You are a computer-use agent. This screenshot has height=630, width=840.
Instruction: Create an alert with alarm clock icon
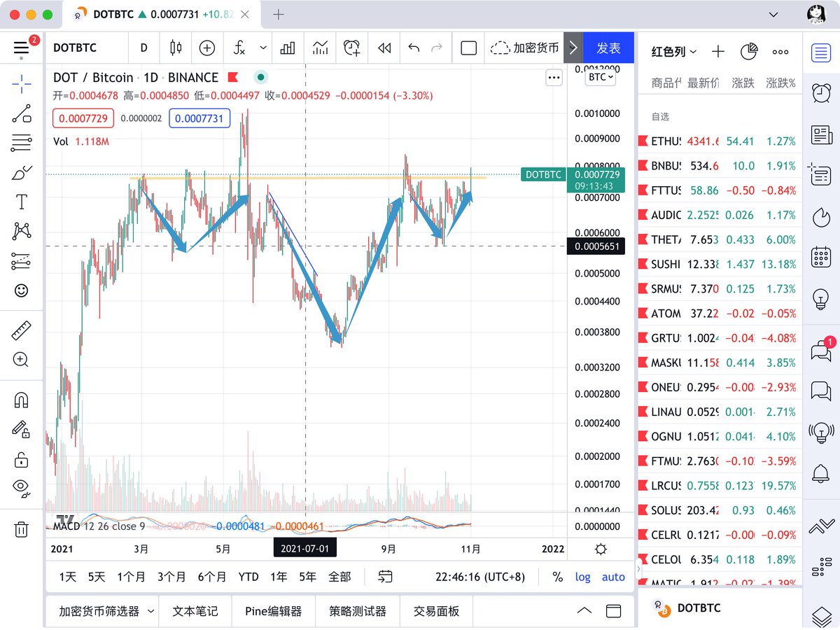point(352,48)
